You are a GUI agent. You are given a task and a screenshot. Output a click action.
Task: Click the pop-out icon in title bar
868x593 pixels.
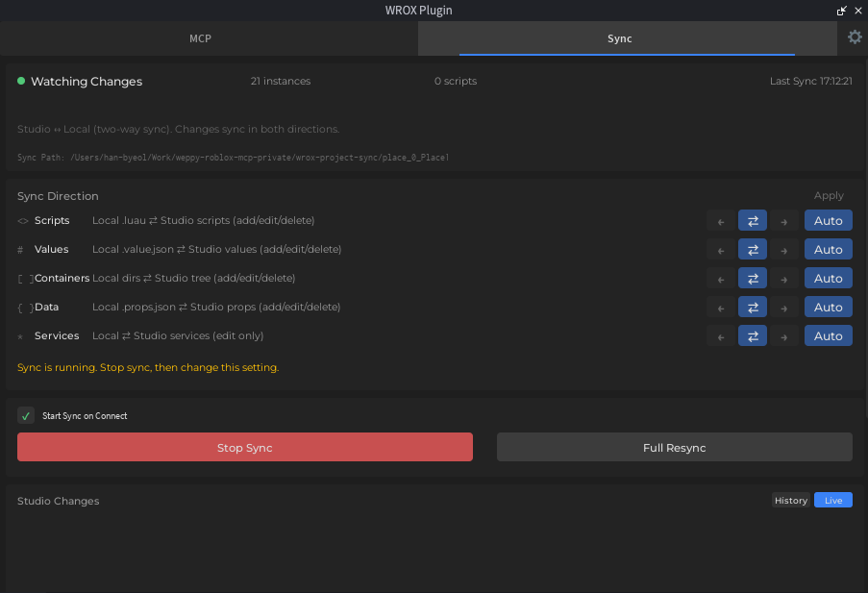pos(841,11)
